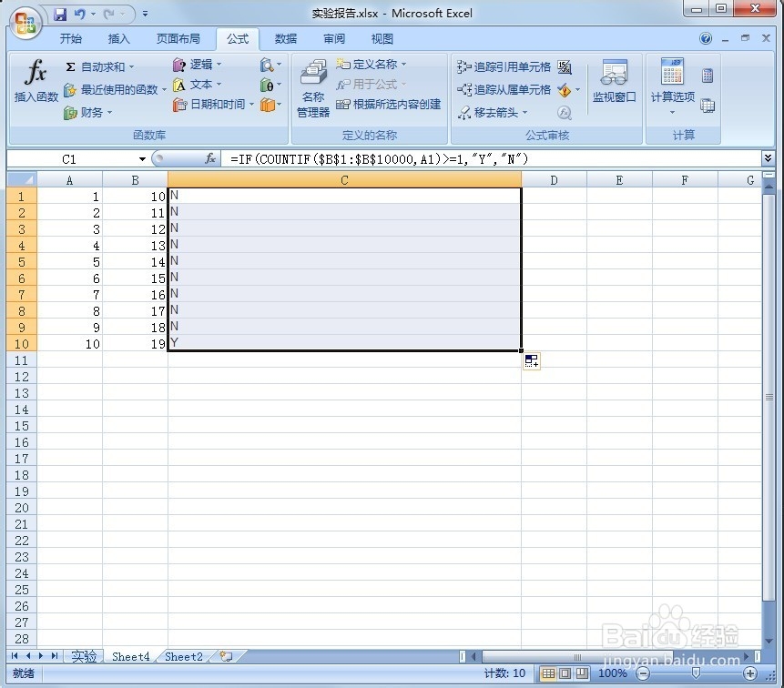Viewport: 784px width, 688px height.
Task: Save the workbook with the floppy disk icon
Action: [60, 14]
